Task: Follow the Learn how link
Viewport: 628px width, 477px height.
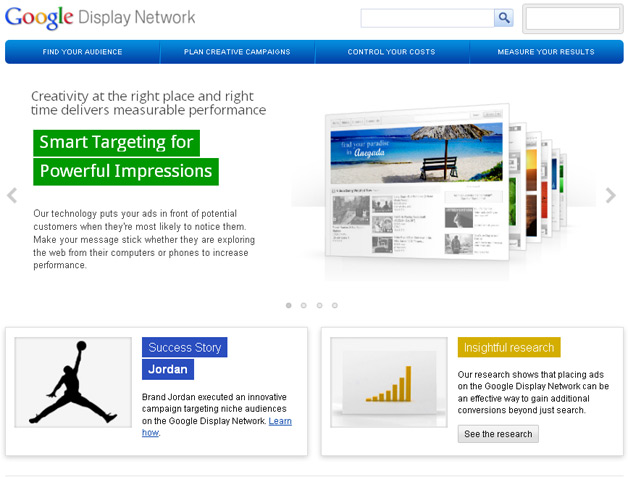Action: (x=280, y=421)
